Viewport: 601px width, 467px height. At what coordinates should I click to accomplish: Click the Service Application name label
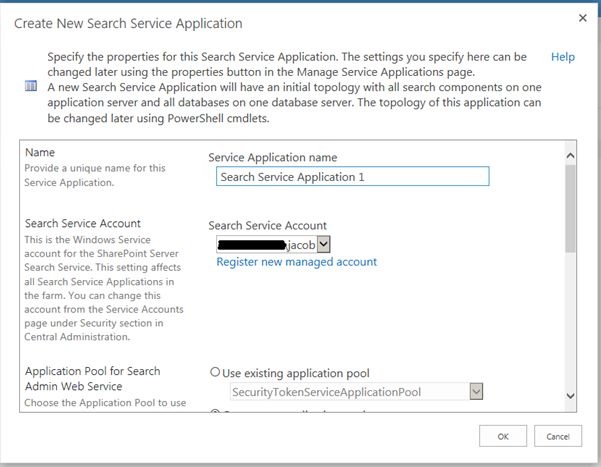pyautogui.click(x=273, y=157)
